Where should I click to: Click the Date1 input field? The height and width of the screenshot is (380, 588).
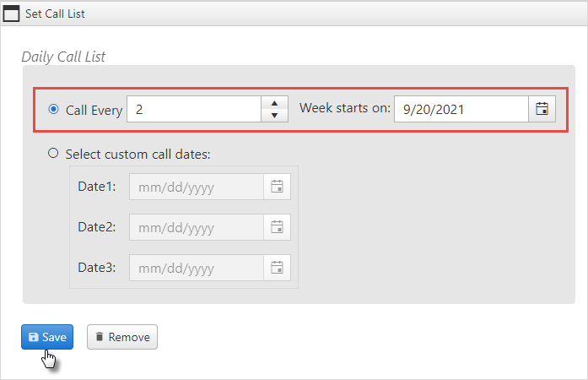[x=197, y=187]
